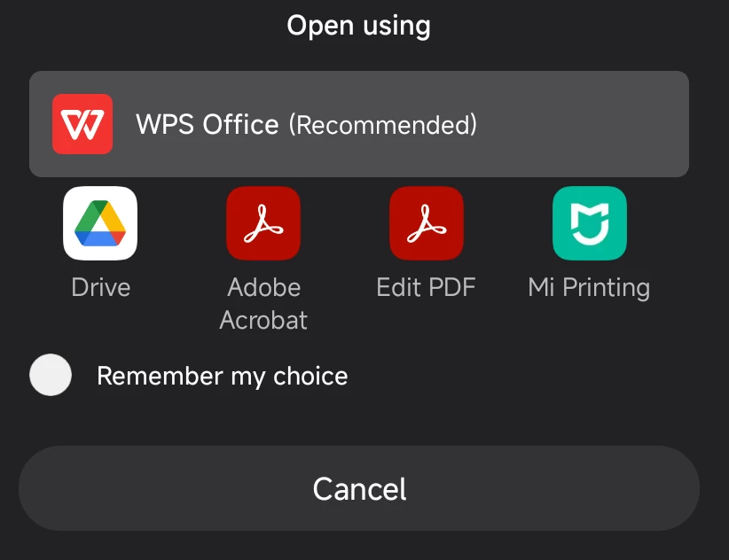
Task: Tap the Adobe Acrobat label text
Action: coord(263,304)
